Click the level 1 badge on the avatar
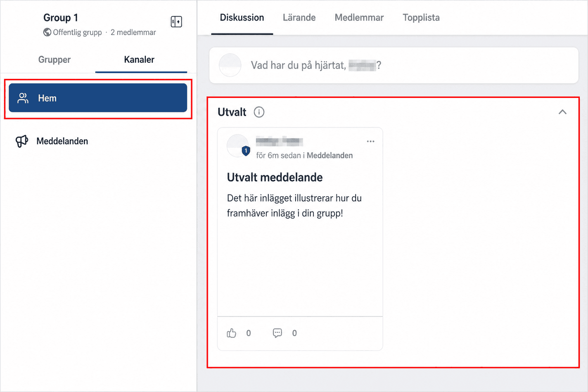 [x=246, y=151]
